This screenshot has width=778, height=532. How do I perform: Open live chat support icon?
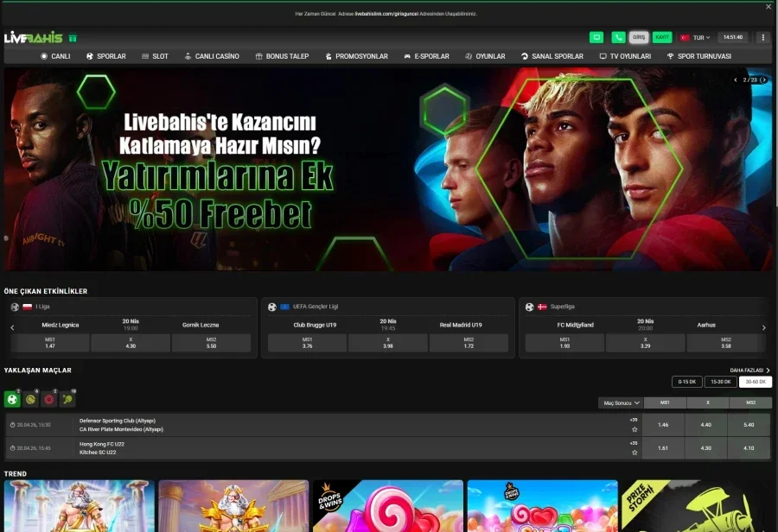click(x=596, y=37)
